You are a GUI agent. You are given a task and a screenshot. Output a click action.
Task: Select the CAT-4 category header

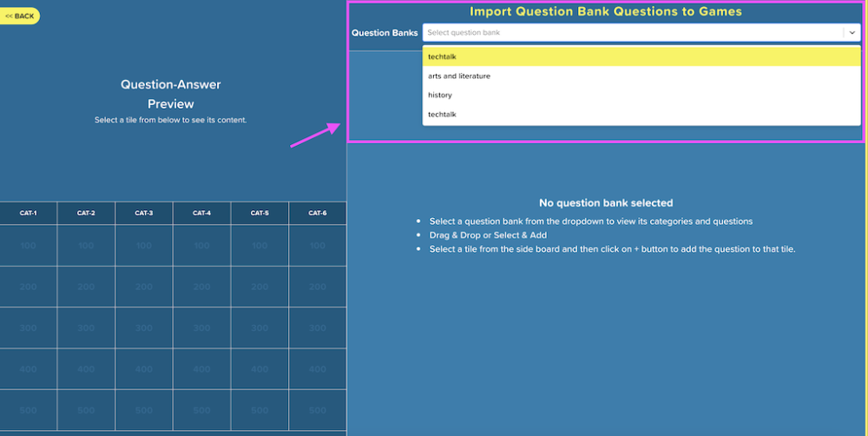tap(201, 214)
